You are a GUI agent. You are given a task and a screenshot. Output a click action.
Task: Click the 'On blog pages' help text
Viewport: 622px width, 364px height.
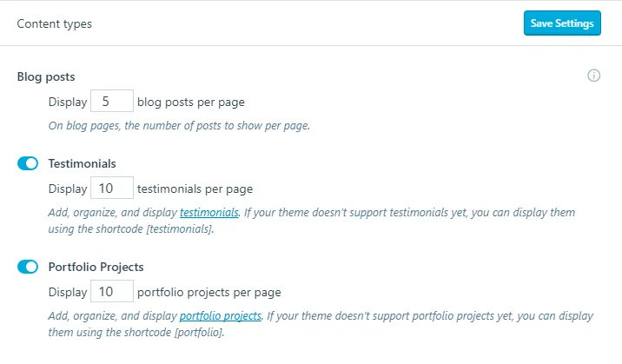[179, 126]
